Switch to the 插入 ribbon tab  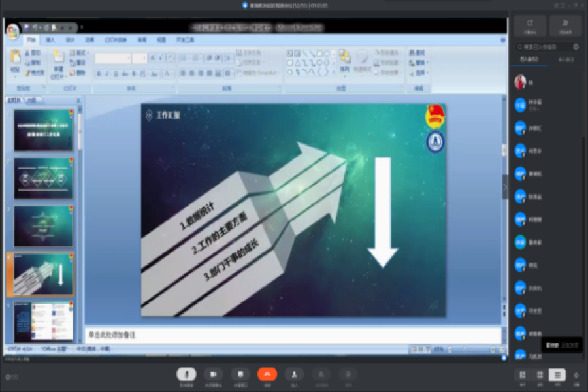[50, 41]
